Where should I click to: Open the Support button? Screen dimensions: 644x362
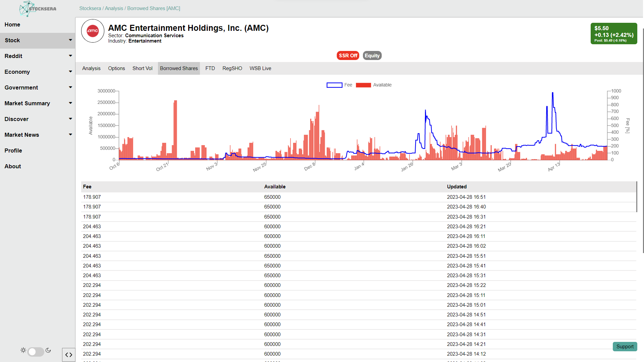[625, 347]
